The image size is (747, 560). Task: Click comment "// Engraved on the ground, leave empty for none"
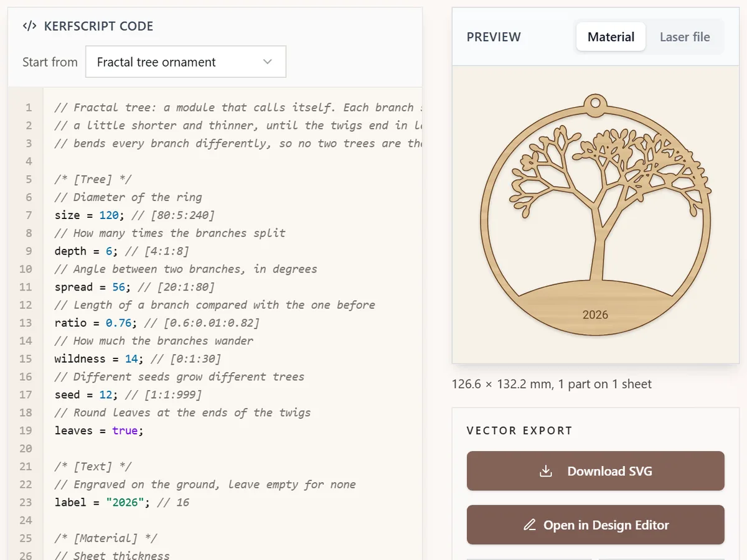coord(205,484)
